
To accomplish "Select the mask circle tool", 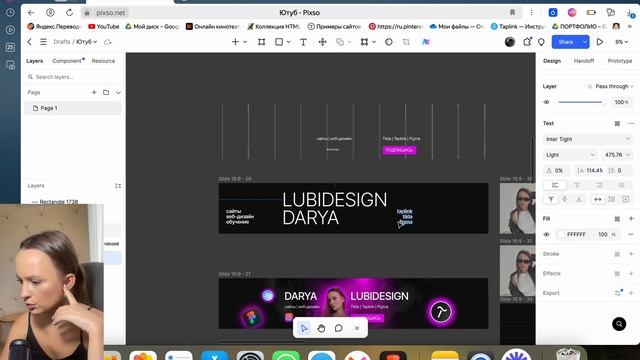I will point(389,42).
